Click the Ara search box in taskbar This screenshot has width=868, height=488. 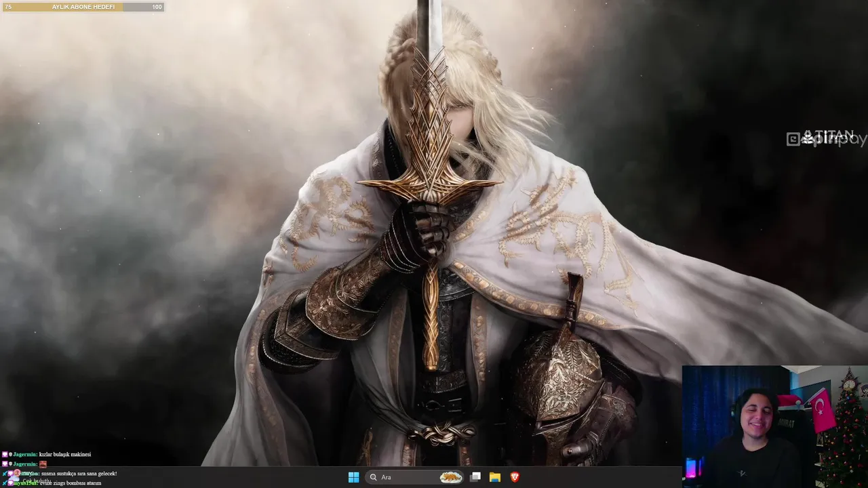416,477
